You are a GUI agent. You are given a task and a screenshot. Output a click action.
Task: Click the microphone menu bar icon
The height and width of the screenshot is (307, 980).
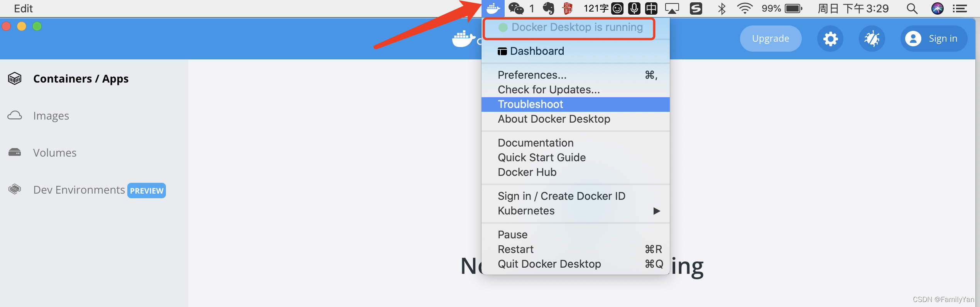coord(634,8)
